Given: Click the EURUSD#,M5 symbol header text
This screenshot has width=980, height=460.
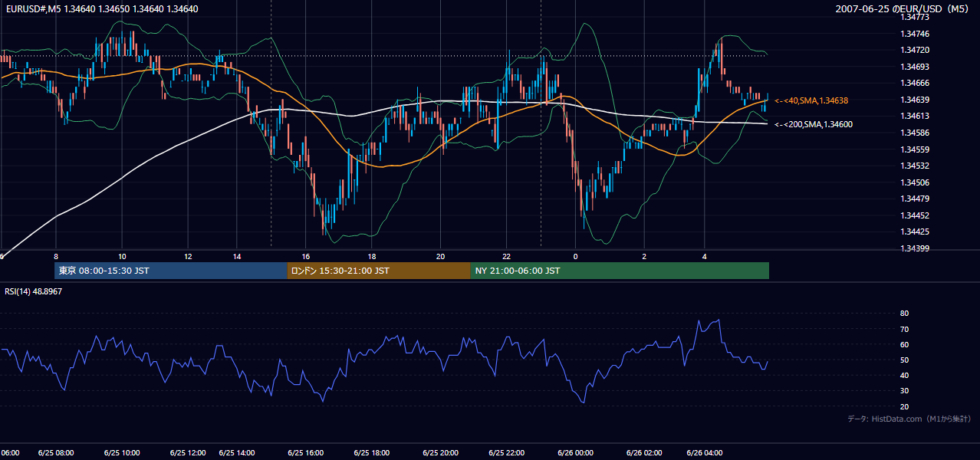Looking at the screenshot, I should click(100, 9).
